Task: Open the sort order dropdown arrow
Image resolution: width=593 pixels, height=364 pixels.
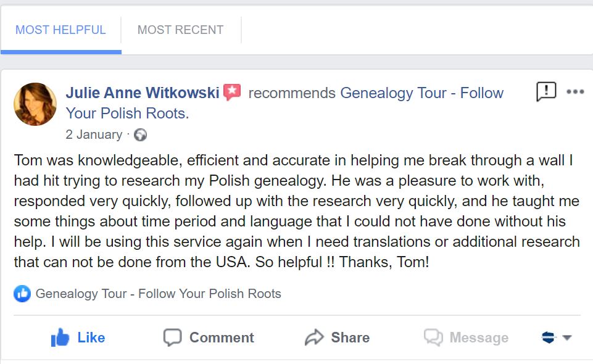Action: click(568, 338)
